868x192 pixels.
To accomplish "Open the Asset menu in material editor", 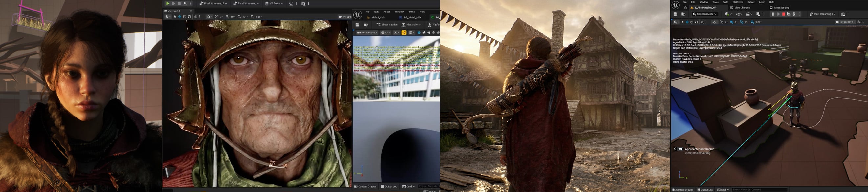I will click(387, 12).
